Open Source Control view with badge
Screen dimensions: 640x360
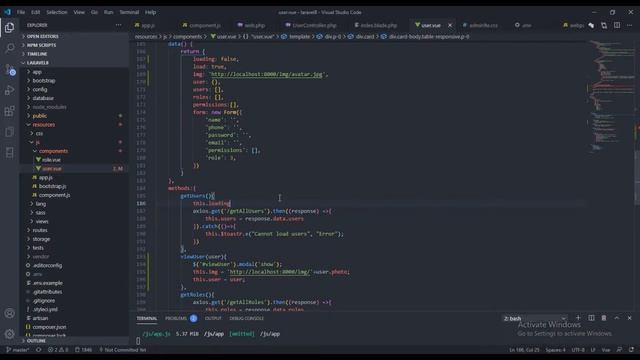click(10, 69)
